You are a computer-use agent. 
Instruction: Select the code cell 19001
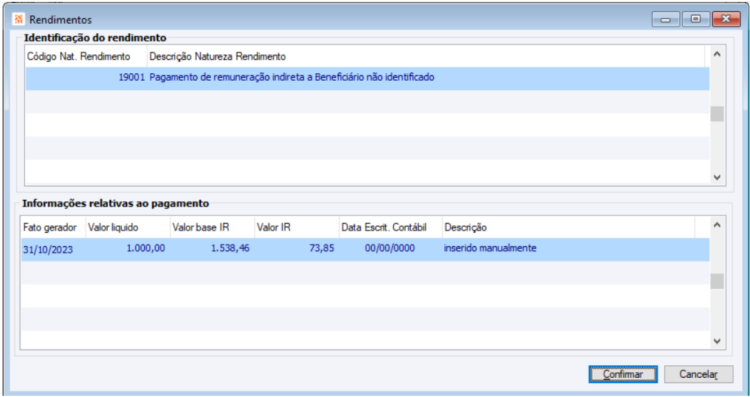(x=86, y=77)
